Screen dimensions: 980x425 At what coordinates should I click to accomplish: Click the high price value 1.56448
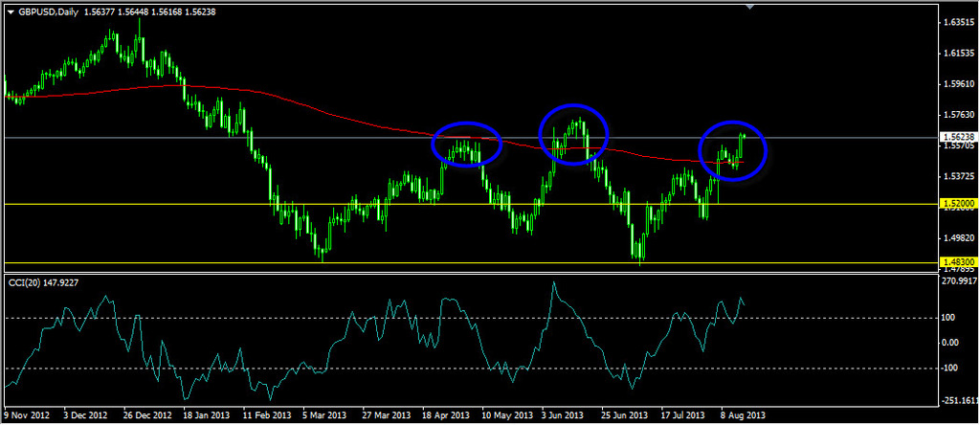click(x=133, y=11)
